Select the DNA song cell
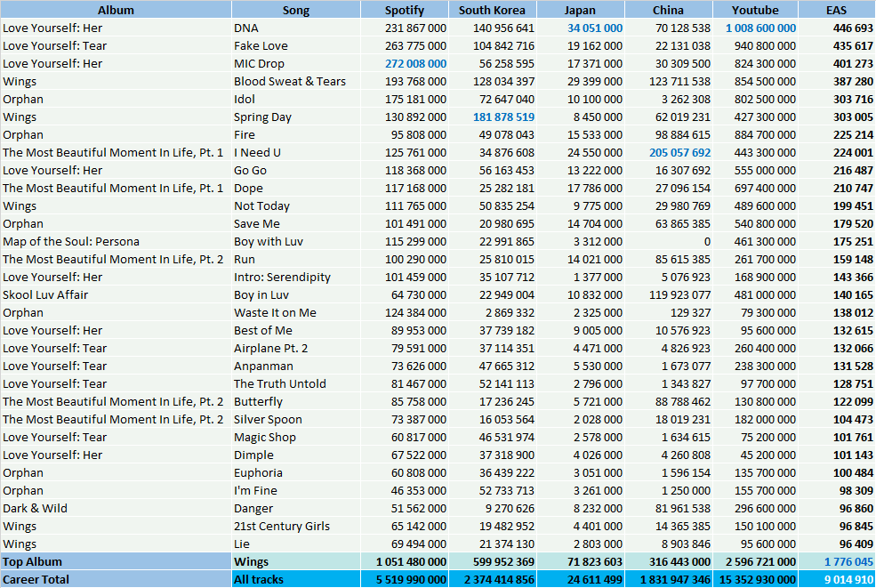This screenshot has width=876, height=588. pos(295,28)
